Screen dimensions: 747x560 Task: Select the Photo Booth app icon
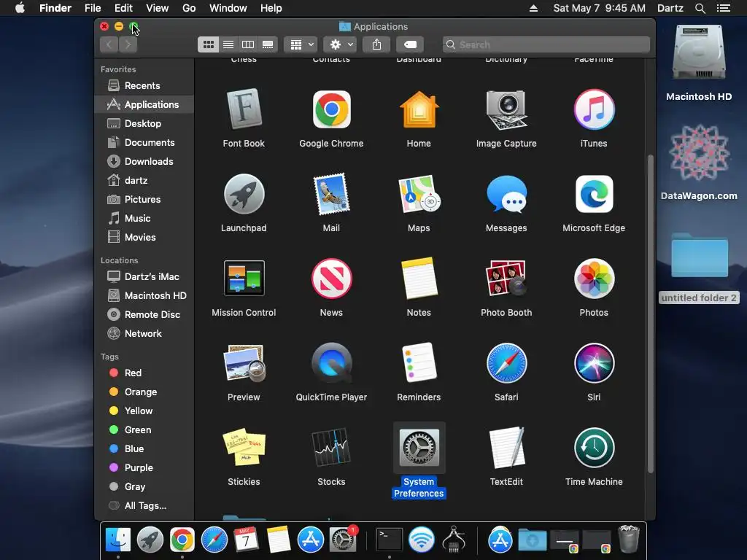506,279
